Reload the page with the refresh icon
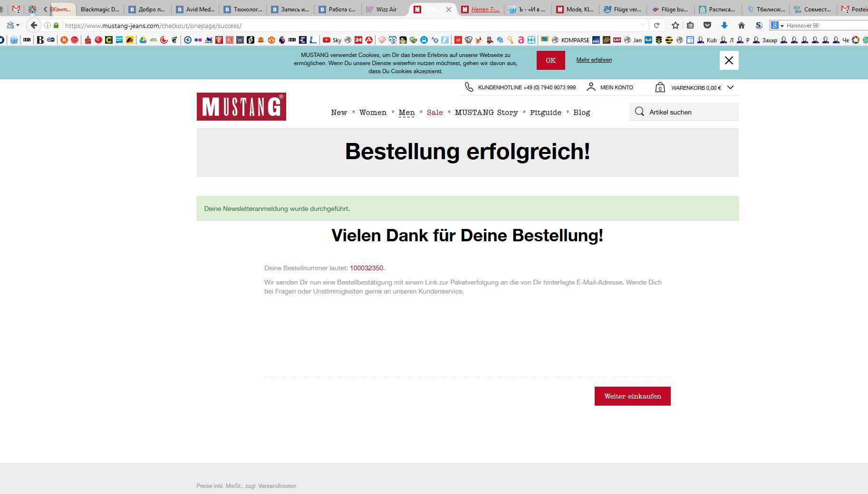 tap(656, 25)
